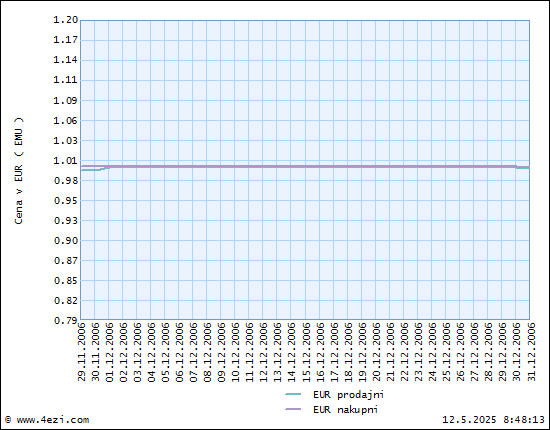Click the 1.01 y-axis value
550x430 pixels.
click(x=66, y=161)
